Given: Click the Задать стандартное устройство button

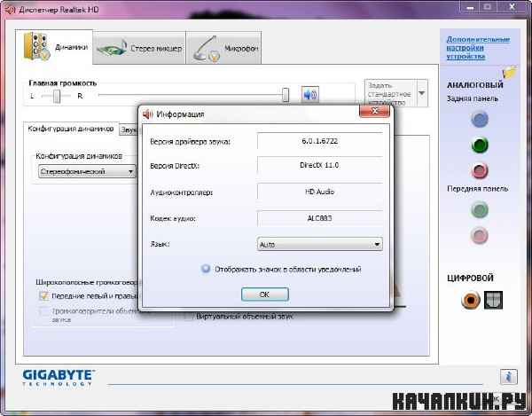Looking at the screenshot, I should [x=390, y=93].
